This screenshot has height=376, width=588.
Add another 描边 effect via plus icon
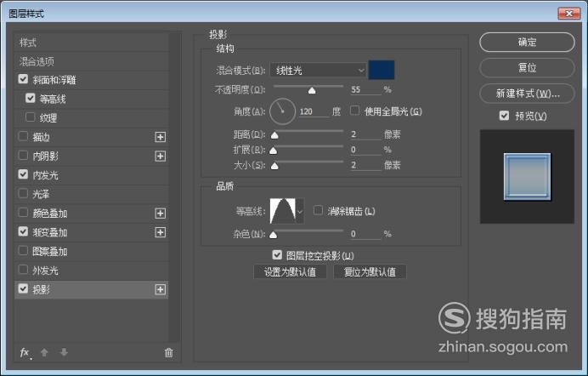(160, 137)
